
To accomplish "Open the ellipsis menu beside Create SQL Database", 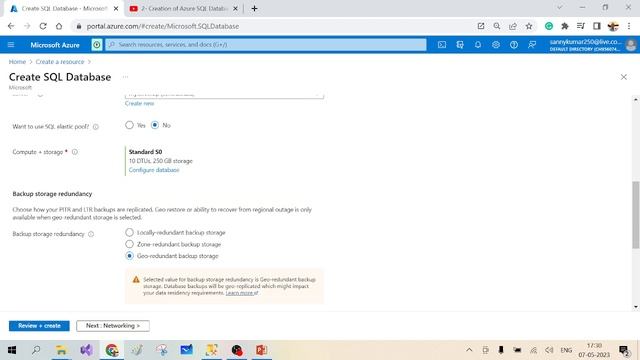I will [125, 77].
